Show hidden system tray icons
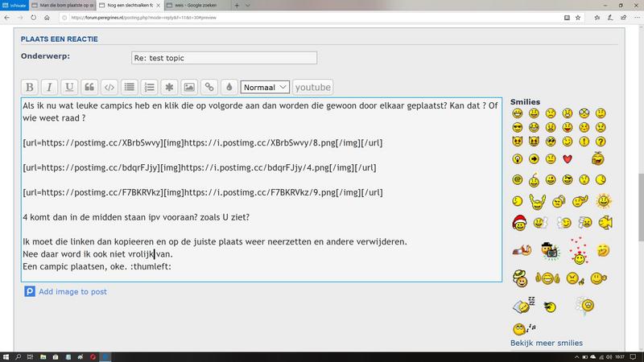Viewport: 644px width, 362px height. click(576, 357)
